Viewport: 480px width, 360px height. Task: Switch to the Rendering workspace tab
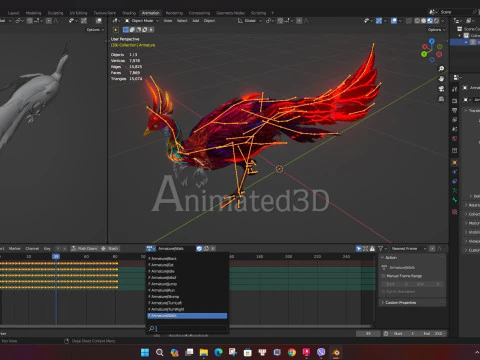click(x=174, y=13)
